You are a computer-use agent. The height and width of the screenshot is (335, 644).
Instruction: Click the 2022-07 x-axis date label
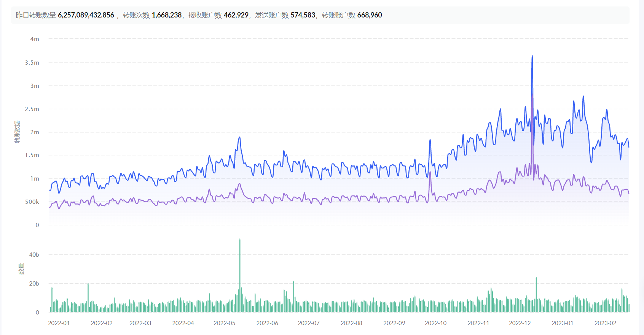click(308, 323)
